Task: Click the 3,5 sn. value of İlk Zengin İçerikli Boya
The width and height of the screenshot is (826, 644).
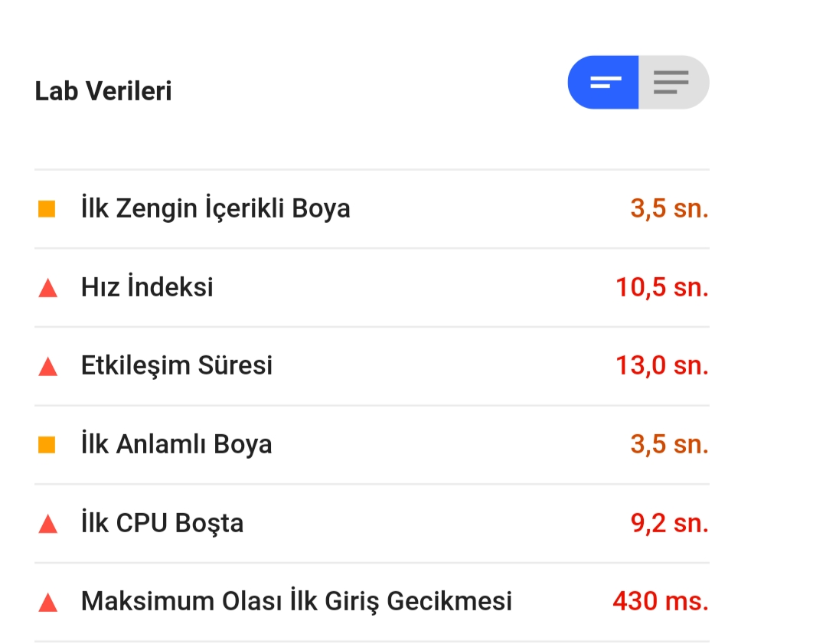Action: pyautogui.click(x=670, y=208)
